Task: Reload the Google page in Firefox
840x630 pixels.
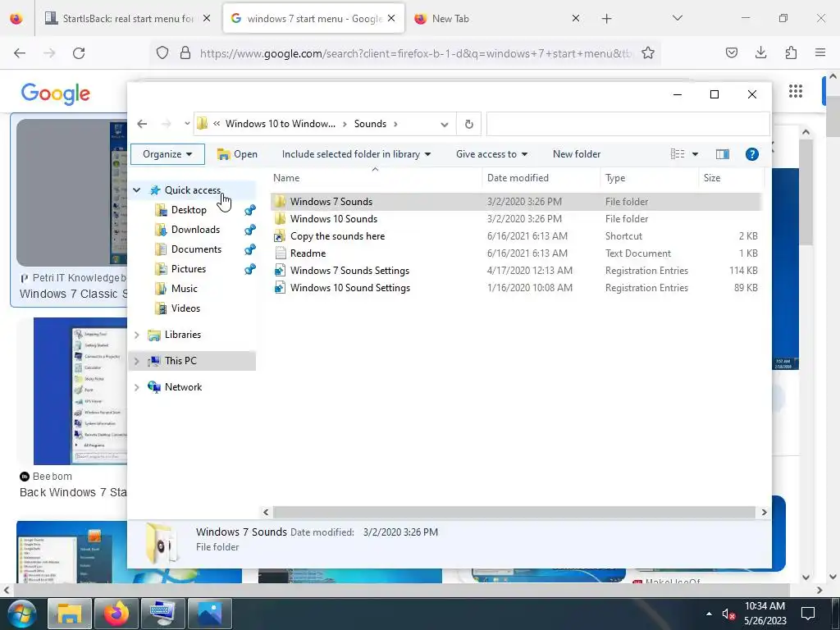Action: tap(79, 53)
